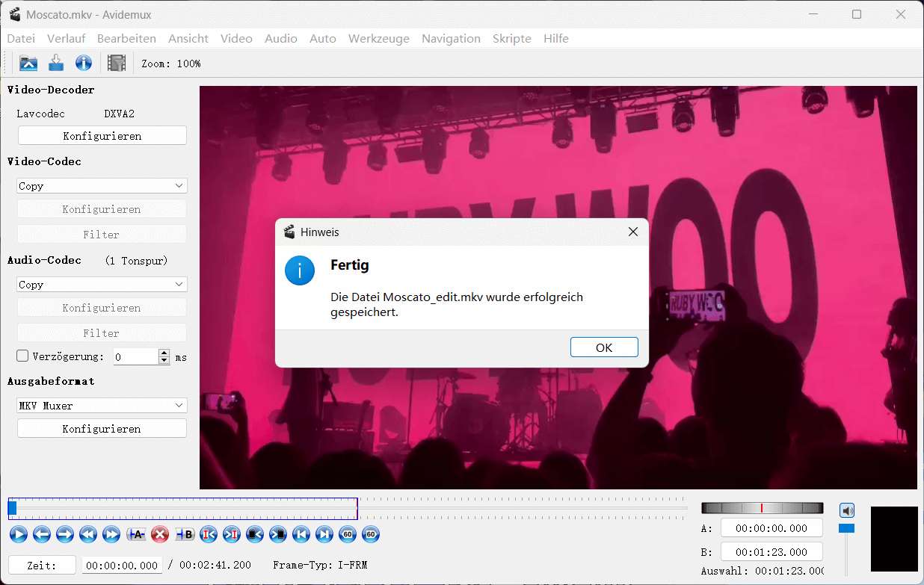
Task: Go to next cut point (red >I icon)
Action: pyautogui.click(x=232, y=534)
